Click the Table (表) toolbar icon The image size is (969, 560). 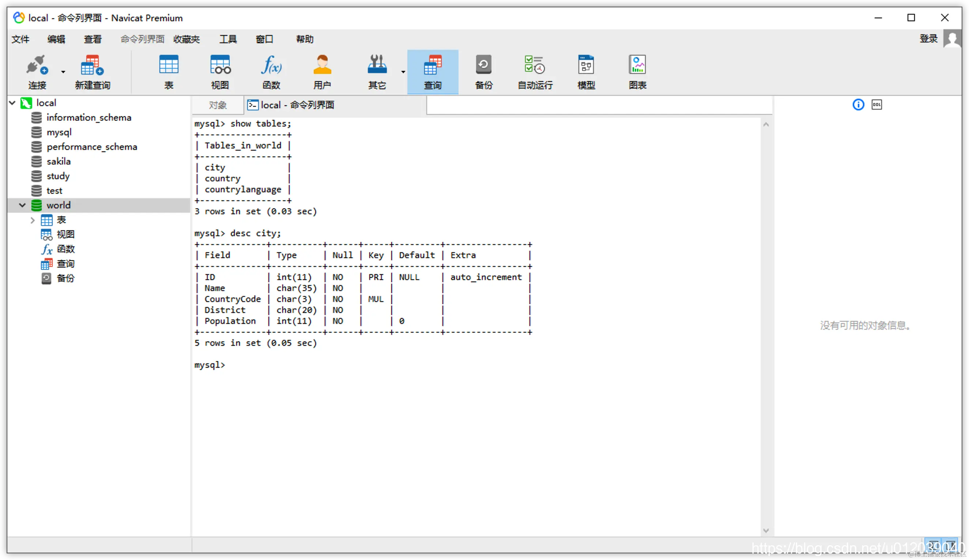coord(169,72)
